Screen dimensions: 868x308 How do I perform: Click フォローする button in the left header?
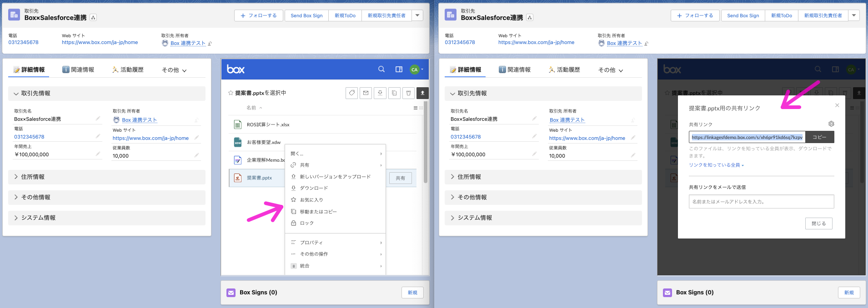(259, 15)
